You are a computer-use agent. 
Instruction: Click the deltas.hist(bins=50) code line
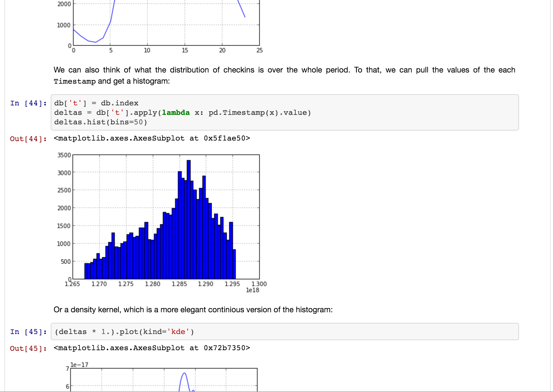click(x=101, y=122)
